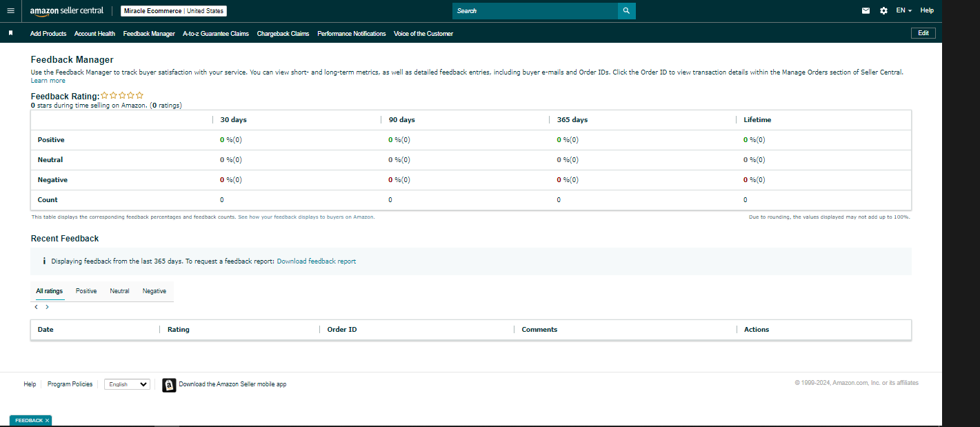Click the feedback rating stars
This screenshot has width=980, height=427.
click(122, 96)
